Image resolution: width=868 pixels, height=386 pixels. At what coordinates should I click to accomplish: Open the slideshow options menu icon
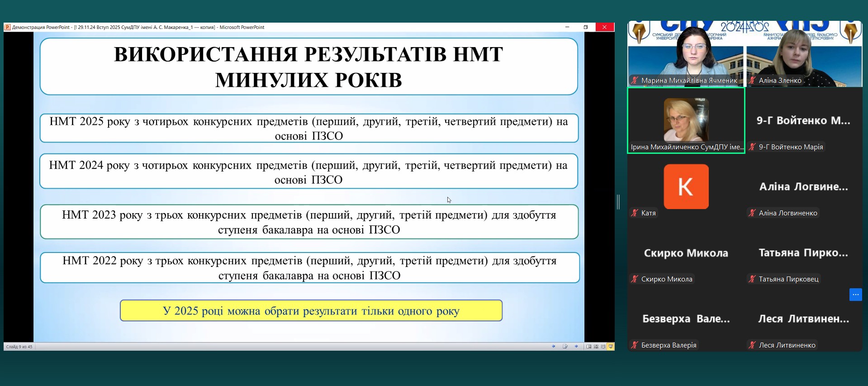tap(565, 347)
